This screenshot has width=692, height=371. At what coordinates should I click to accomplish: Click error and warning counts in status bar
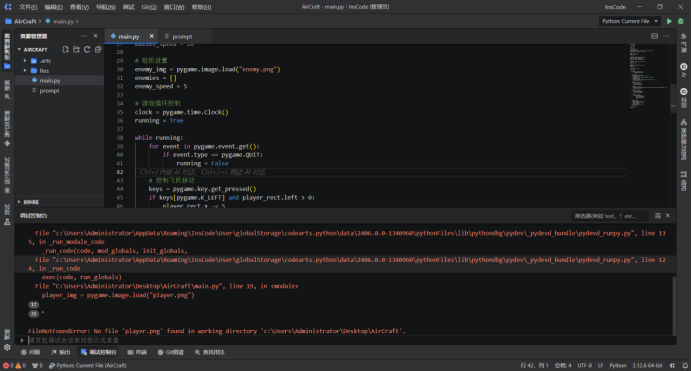click(14, 365)
